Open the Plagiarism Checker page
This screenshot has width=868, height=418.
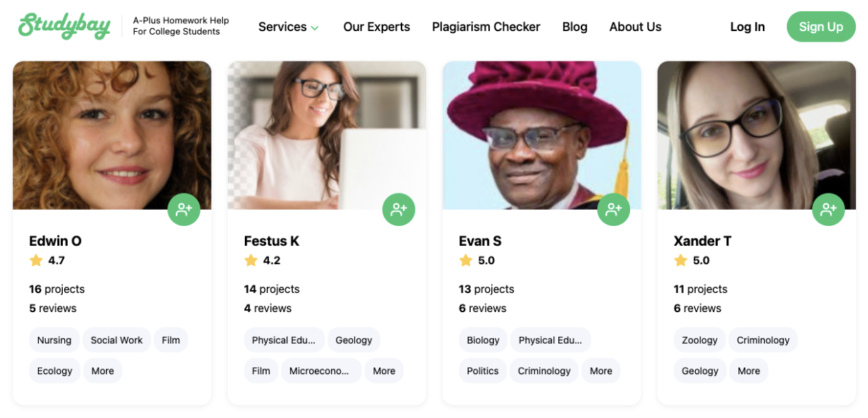(x=486, y=27)
